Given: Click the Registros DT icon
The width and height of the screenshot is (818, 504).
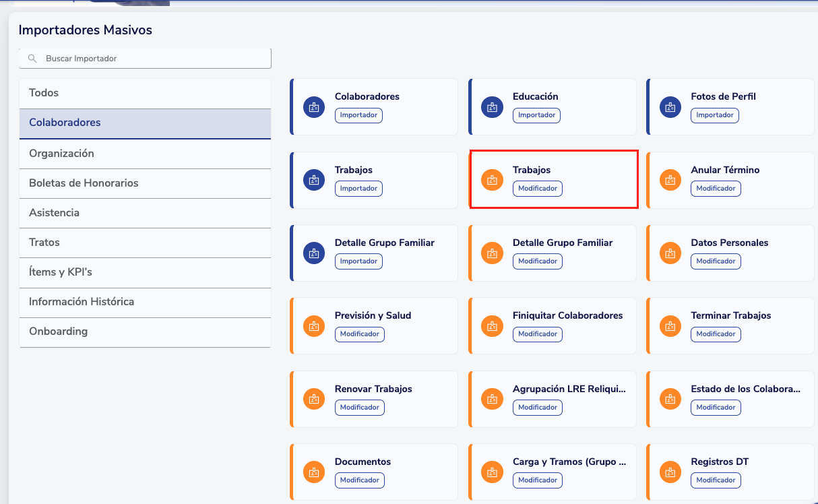Looking at the screenshot, I should tap(670, 472).
